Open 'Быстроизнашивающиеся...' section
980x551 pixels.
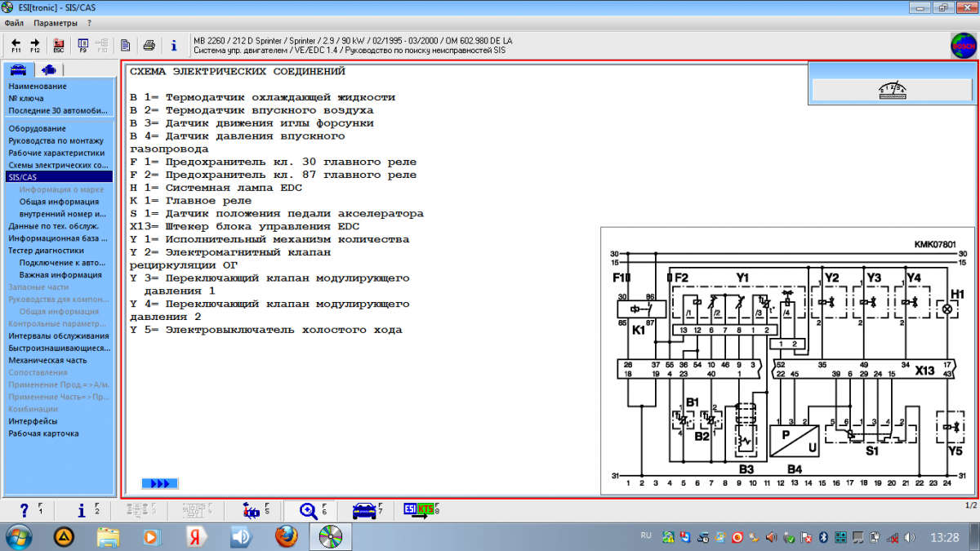coord(59,348)
